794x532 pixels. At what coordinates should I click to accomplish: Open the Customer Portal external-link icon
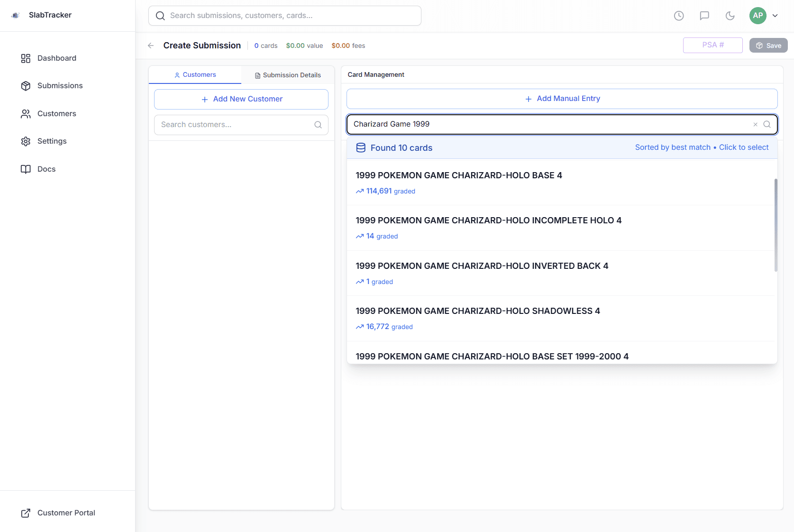(26, 513)
